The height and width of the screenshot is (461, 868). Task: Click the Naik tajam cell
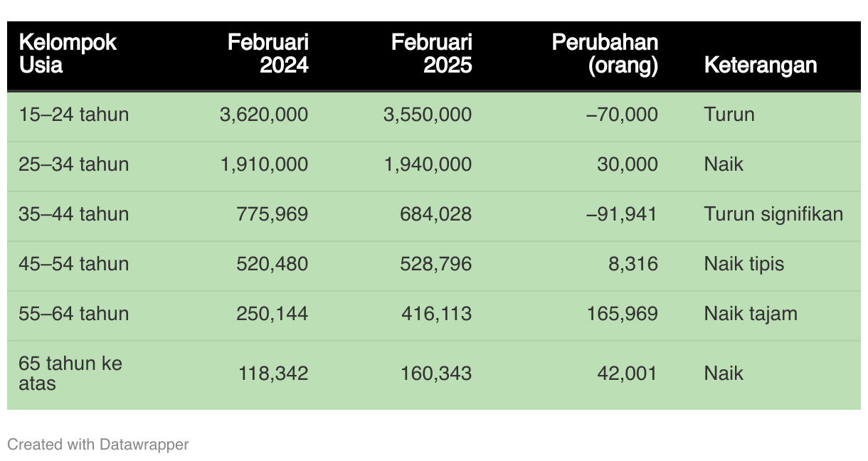751,314
